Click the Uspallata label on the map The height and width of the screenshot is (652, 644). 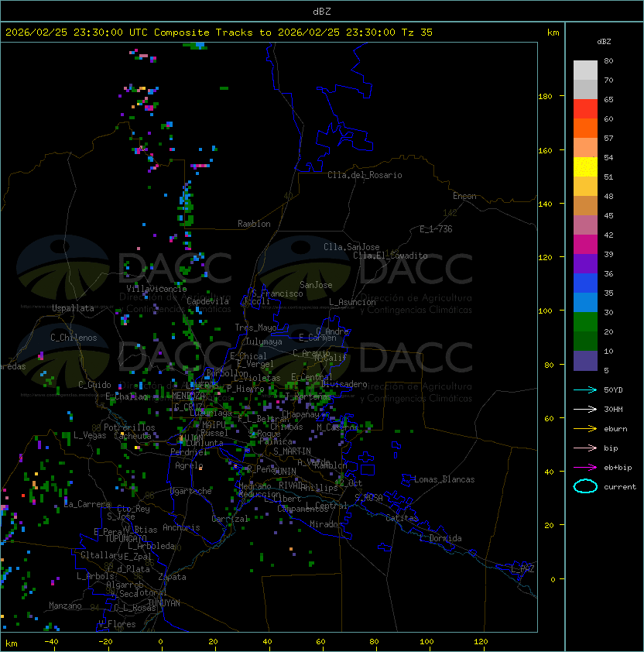[73, 308]
